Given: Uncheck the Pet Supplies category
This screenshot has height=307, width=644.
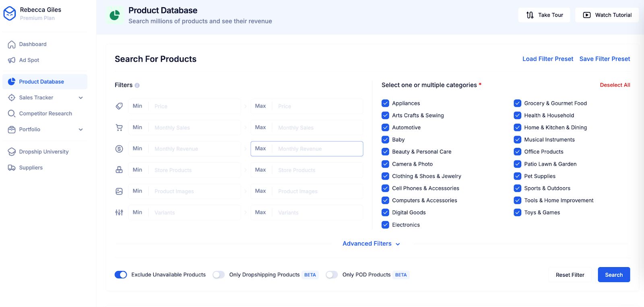Looking at the screenshot, I should click(x=517, y=176).
